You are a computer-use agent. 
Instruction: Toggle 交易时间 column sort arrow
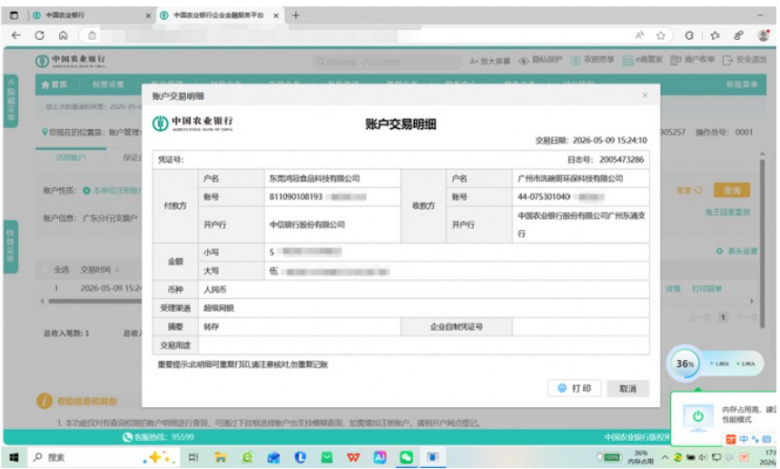tap(117, 270)
